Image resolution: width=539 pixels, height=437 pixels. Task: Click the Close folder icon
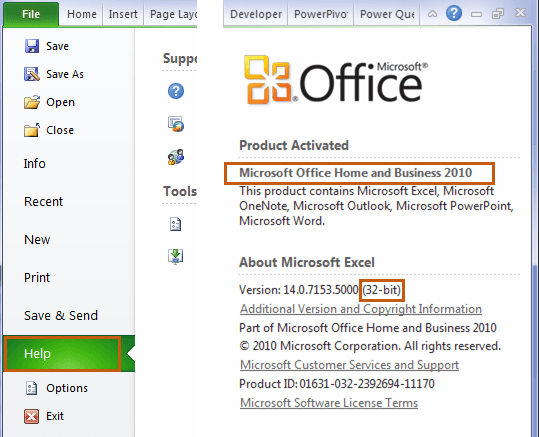32,130
